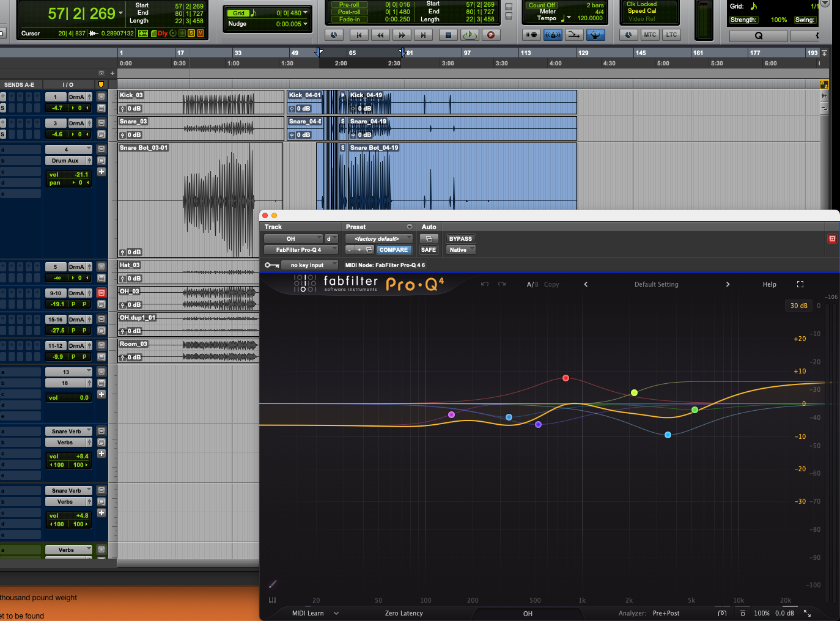This screenshot has width=840, height=621.
Task: Click the red automation icon on OH track
Action: (101, 293)
